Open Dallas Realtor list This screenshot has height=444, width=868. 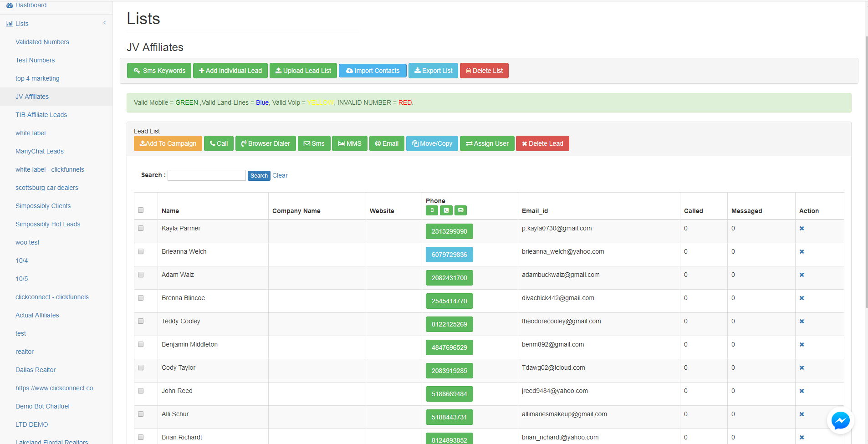(x=36, y=370)
